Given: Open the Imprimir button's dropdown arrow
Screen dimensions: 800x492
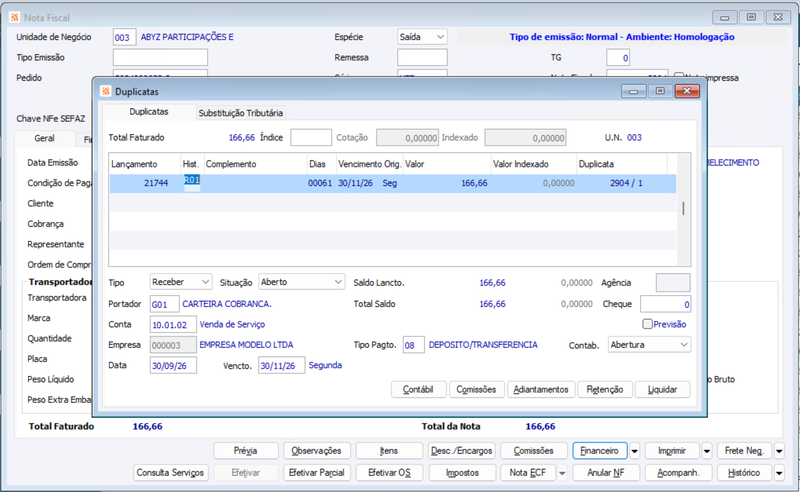Looking at the screenshot, I should tap(707, 451).
